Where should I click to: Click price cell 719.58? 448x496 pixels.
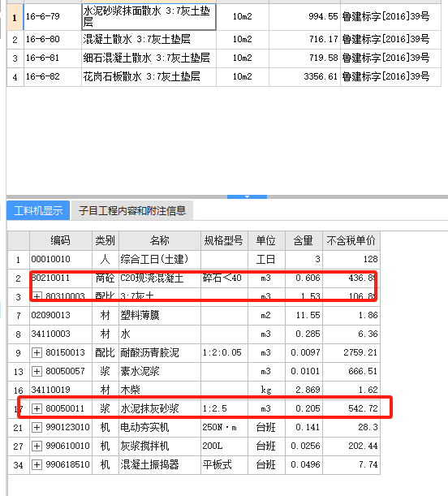pyautogui.click(x=304, y=58)
